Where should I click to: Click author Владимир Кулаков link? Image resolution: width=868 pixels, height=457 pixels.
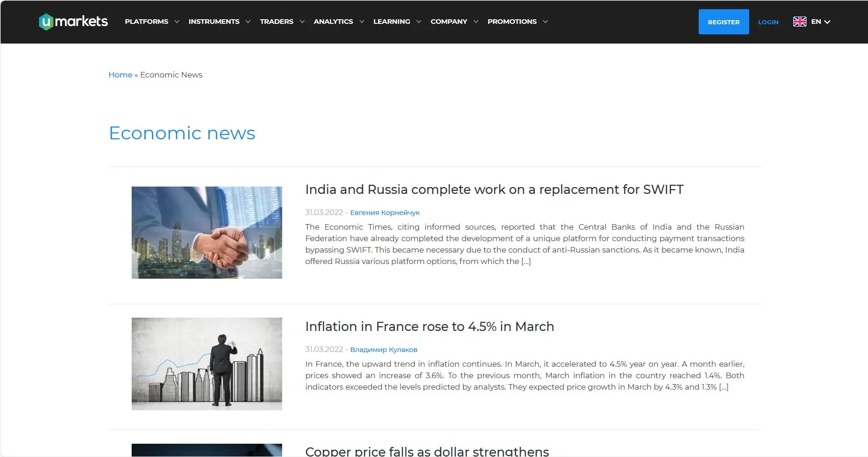tap(384, 350)
